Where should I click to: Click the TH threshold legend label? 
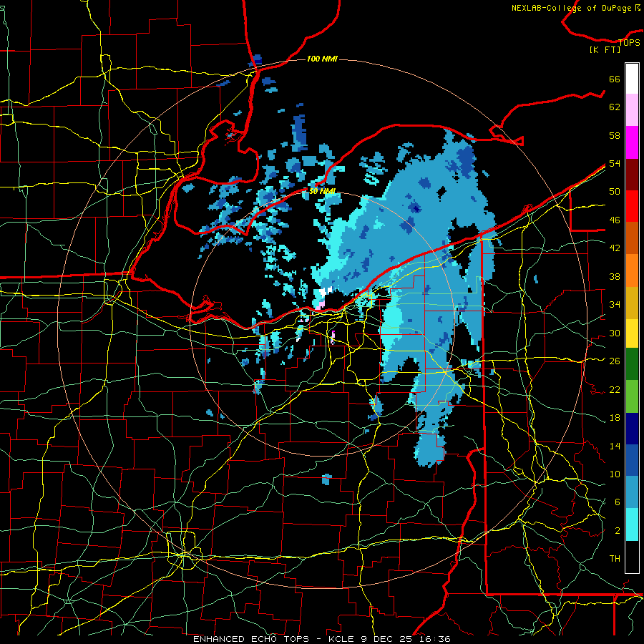coord(615,558)
